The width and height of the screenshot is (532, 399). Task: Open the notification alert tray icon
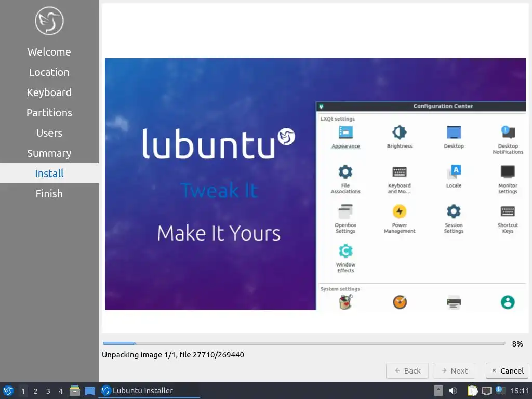click(500, 390)
